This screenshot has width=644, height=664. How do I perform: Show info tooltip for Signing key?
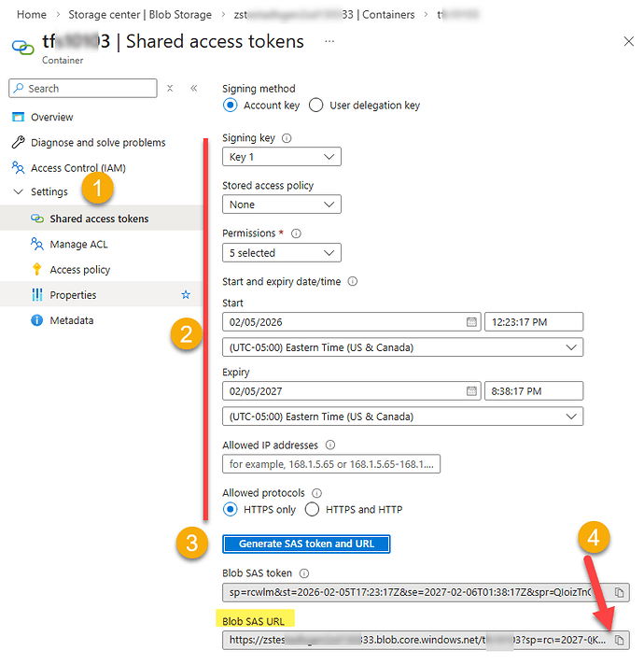287,138
